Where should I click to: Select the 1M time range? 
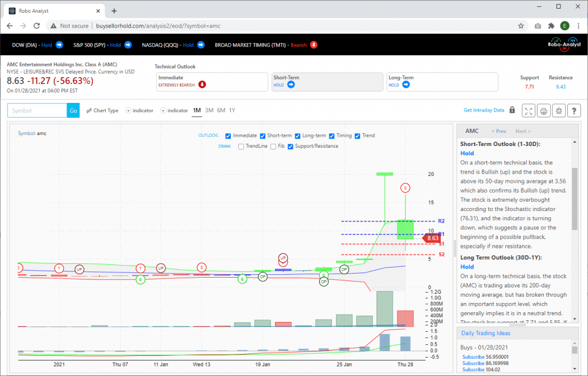point(197,110)
